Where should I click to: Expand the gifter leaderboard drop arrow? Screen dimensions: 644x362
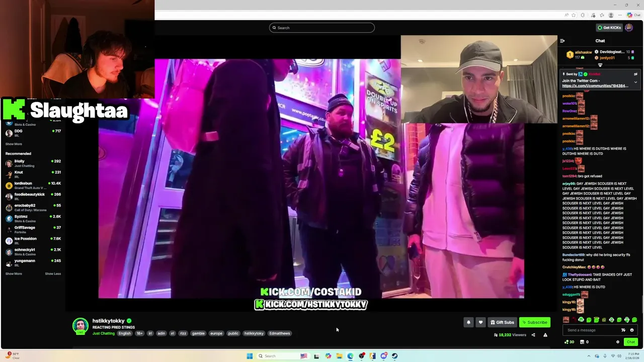600,65
